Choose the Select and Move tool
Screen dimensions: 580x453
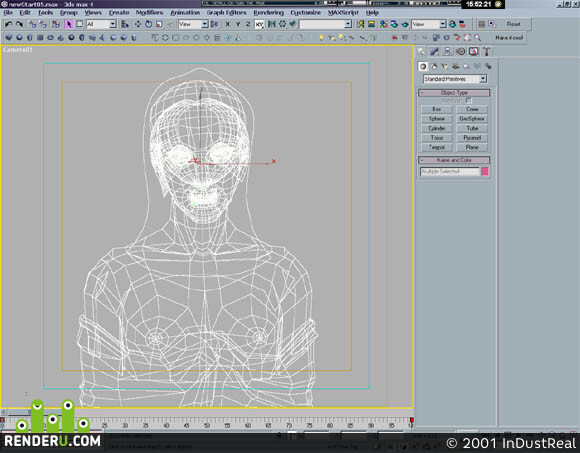138,24
